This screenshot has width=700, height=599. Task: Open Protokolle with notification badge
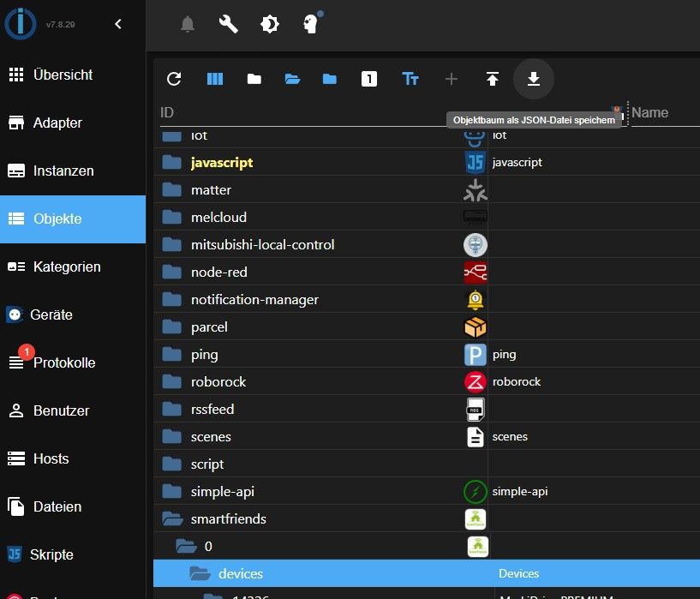coord(73,362)
